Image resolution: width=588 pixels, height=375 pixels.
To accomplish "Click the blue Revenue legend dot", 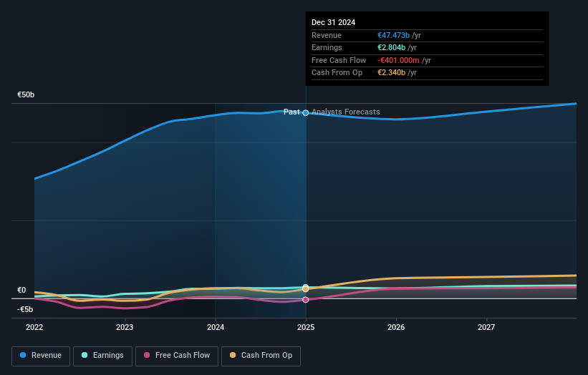I will pyautogui.click(x=23, y=355).
